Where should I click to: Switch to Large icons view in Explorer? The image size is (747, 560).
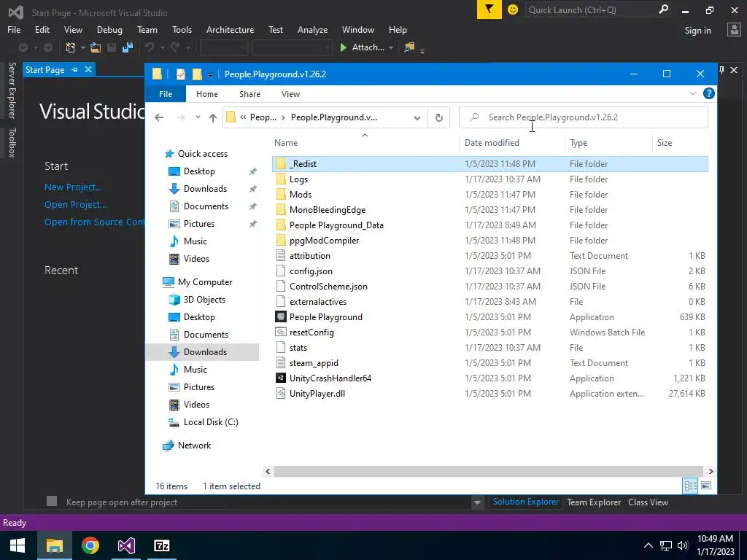706,485
